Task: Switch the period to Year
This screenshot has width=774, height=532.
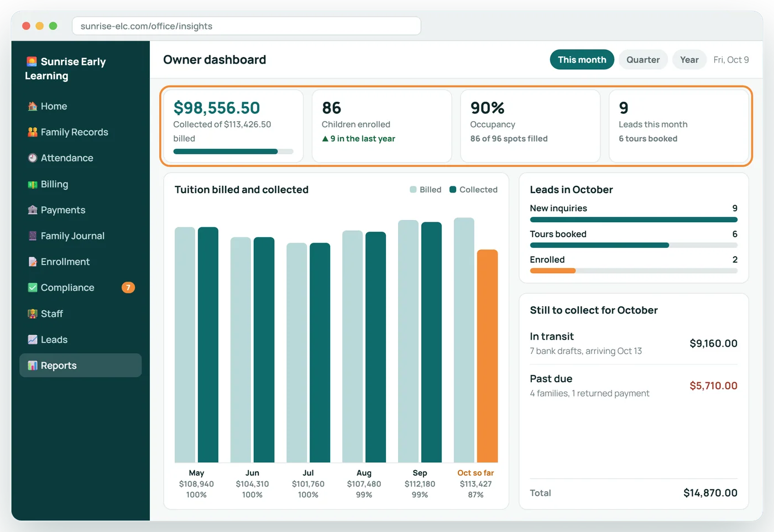Action: tap(689, 60)
